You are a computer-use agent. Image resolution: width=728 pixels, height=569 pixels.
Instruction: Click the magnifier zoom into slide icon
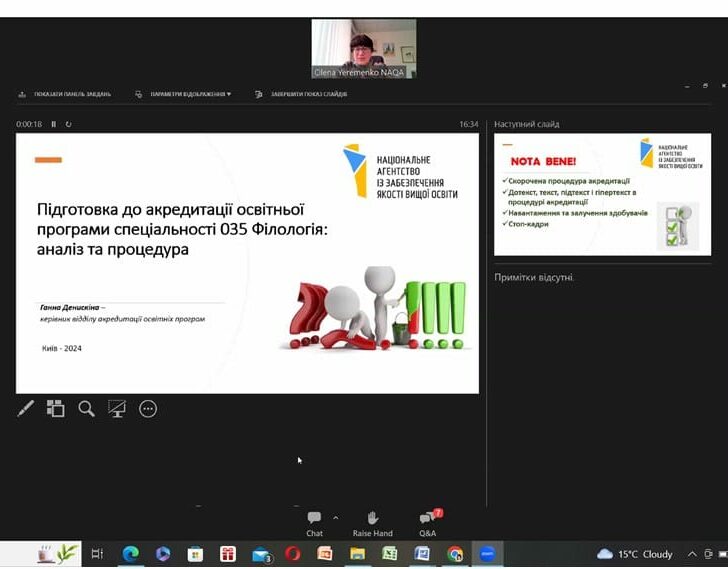87,408
